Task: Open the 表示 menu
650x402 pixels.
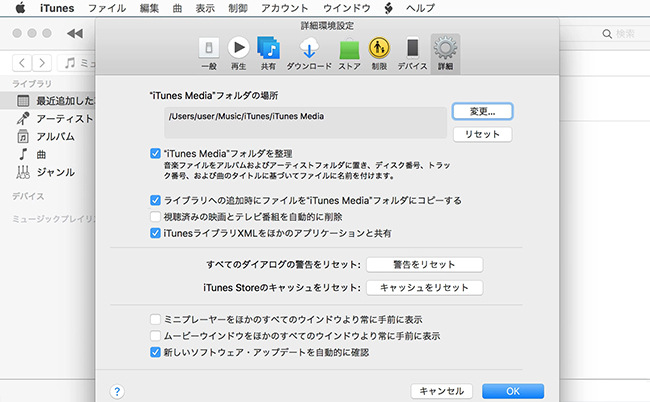Action: pyautogui.click(x=205, y=8)
